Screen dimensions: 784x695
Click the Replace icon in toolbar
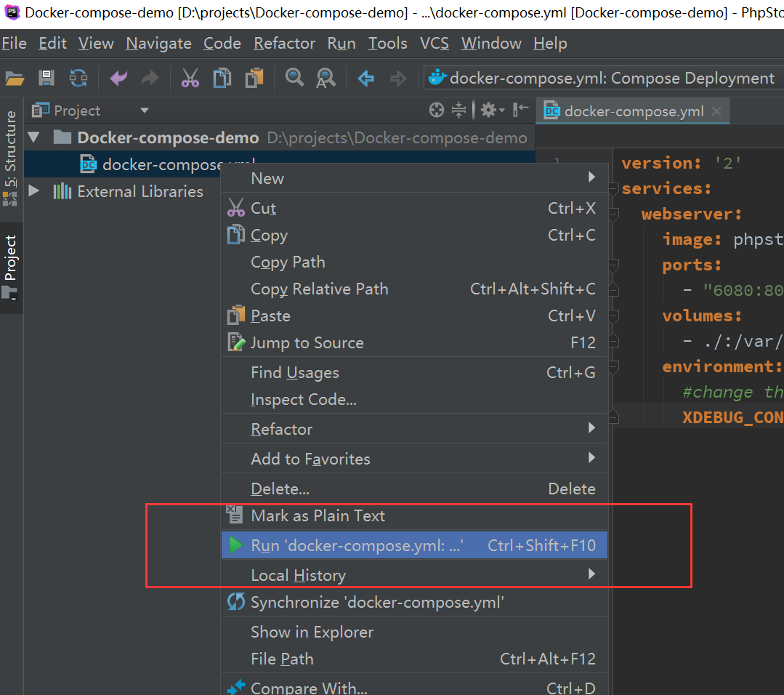(x=326, y=78)
